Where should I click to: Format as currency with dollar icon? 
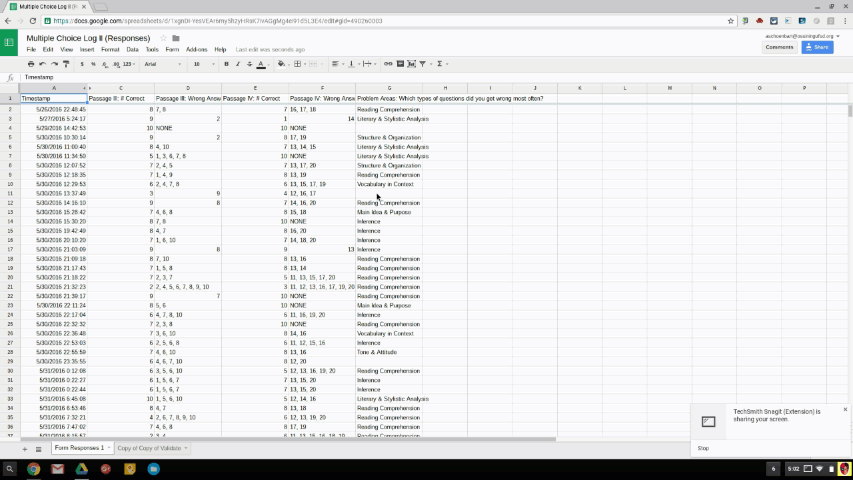click(82, 64)
